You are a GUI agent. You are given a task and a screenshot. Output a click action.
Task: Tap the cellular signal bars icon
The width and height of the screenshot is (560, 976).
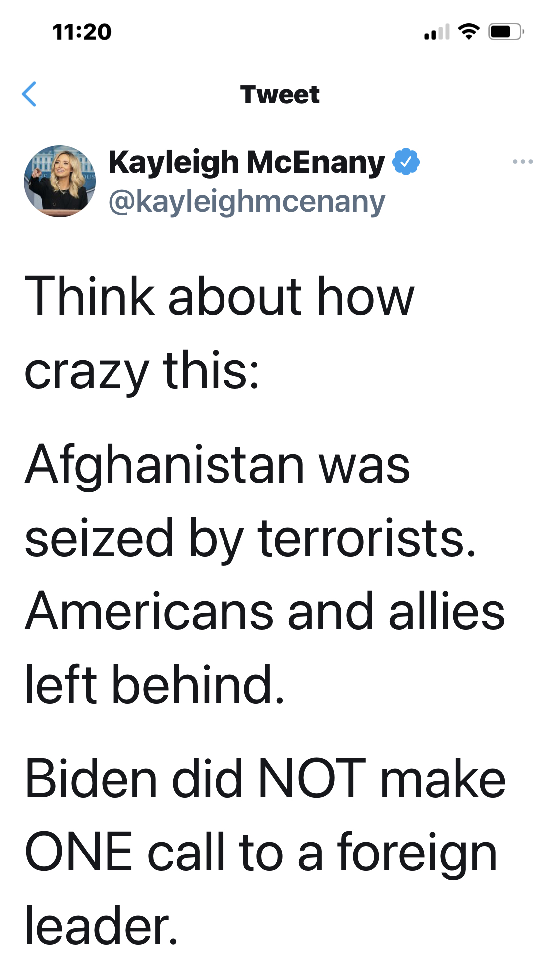[x=437, y=32]
